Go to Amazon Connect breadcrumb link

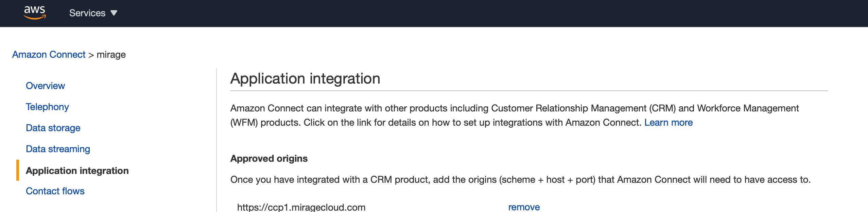tap(49, 54)
